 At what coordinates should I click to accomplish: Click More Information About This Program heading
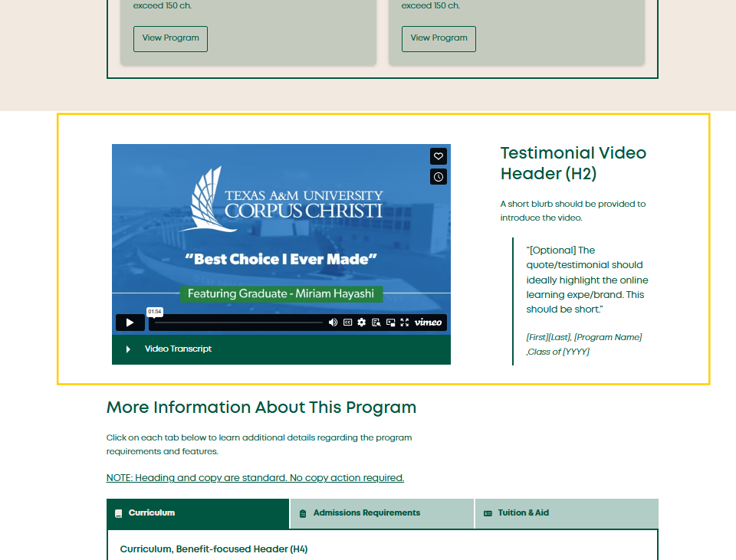[261, 407]
